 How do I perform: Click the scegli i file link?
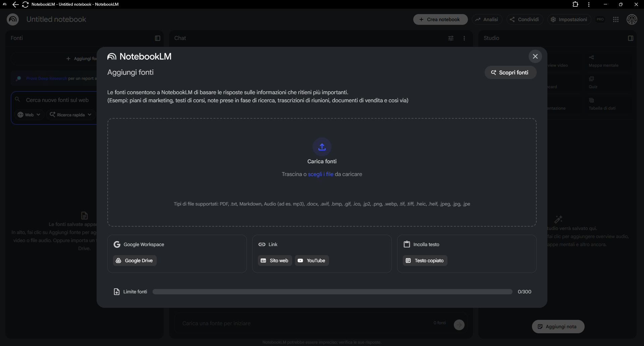tap(320, 174)
